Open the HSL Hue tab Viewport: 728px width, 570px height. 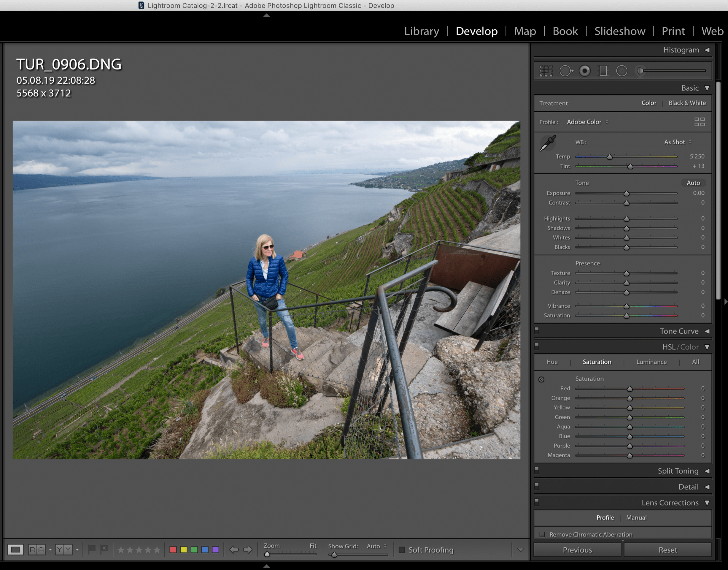tap(552, 362)
